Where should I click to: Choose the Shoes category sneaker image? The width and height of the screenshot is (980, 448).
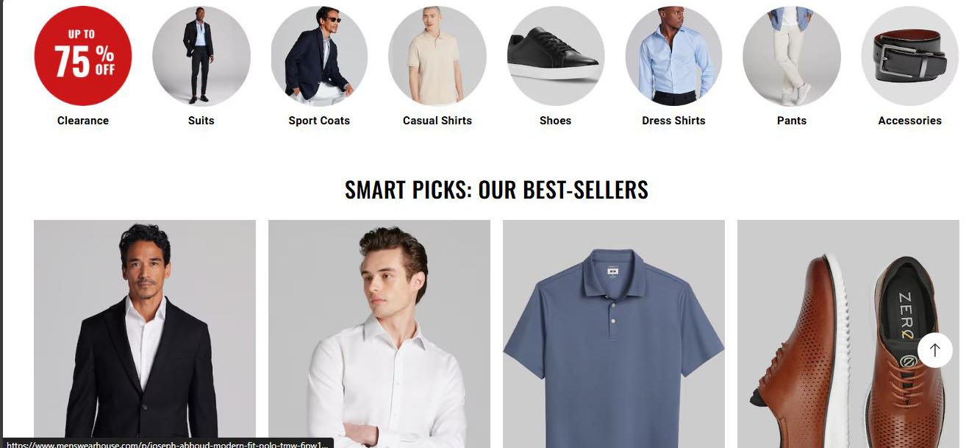(x=556, y=56)
